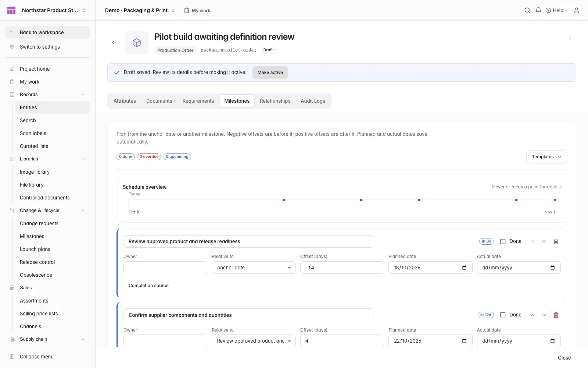
Task: Open calendar picker for 18/10/2026 planned date
Action: point(464,268)
